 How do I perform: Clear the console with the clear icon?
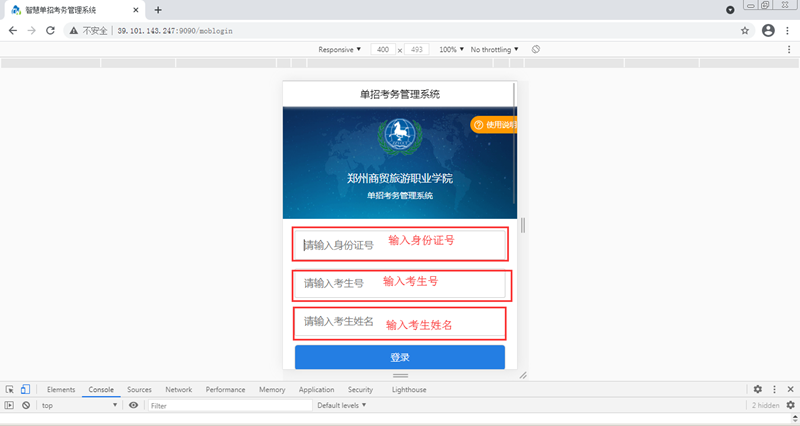click(x=26, y=405)
